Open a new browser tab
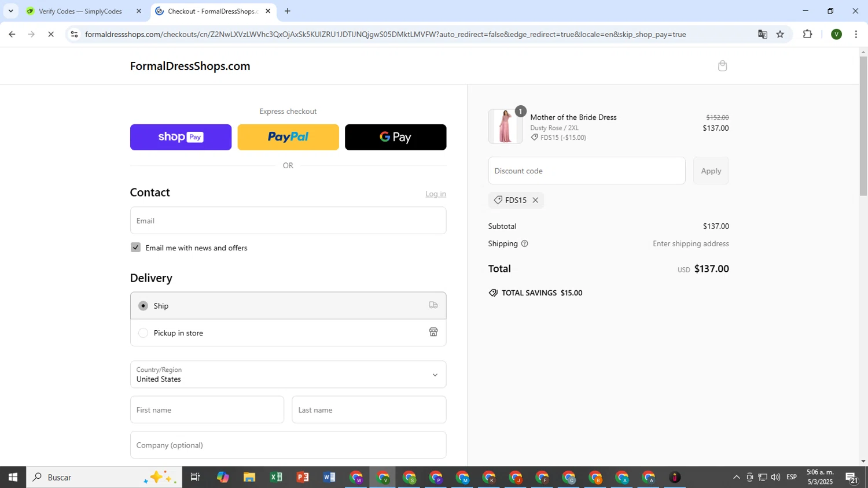 [288, 11]
